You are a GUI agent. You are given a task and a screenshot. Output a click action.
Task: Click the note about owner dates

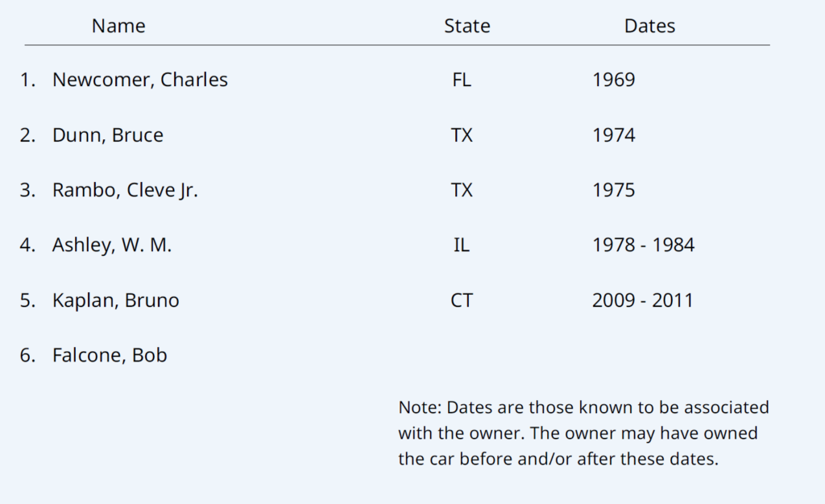583,433
